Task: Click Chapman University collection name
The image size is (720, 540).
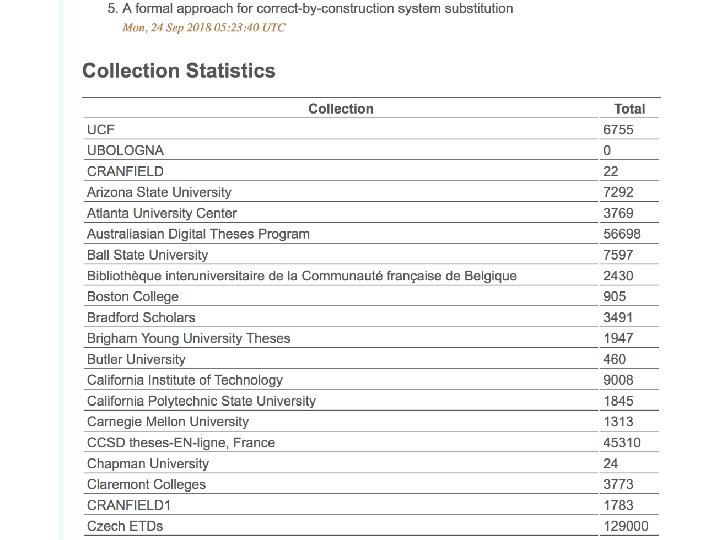Action: (148, 463)
